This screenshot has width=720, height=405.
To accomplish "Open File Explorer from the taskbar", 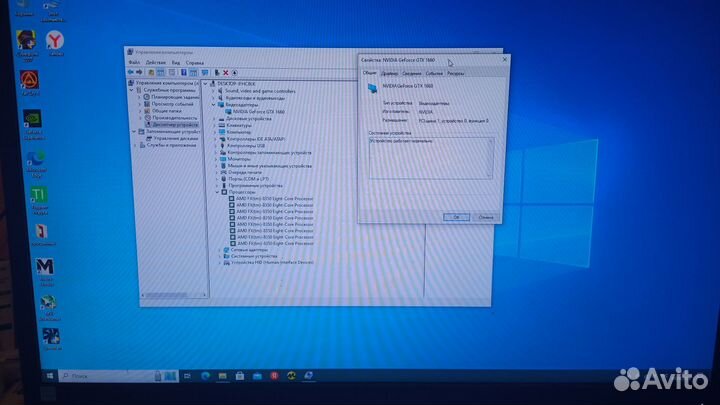I will 222,376.
